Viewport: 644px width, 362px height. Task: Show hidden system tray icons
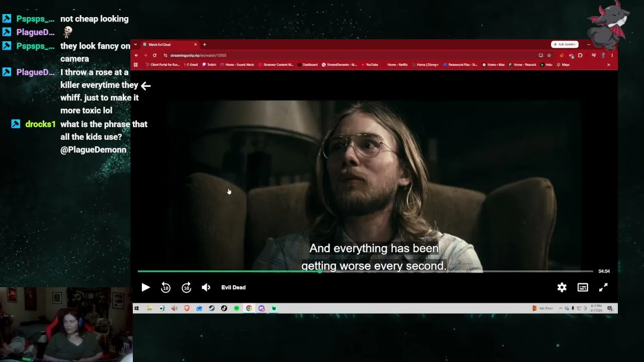click(x=561, y=309)
